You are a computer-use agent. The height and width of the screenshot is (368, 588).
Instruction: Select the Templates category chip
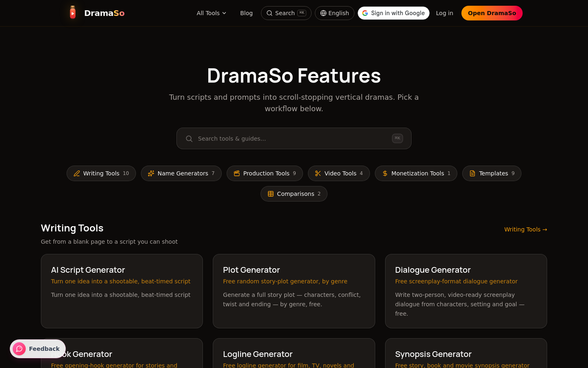click(x=492, y=173)
